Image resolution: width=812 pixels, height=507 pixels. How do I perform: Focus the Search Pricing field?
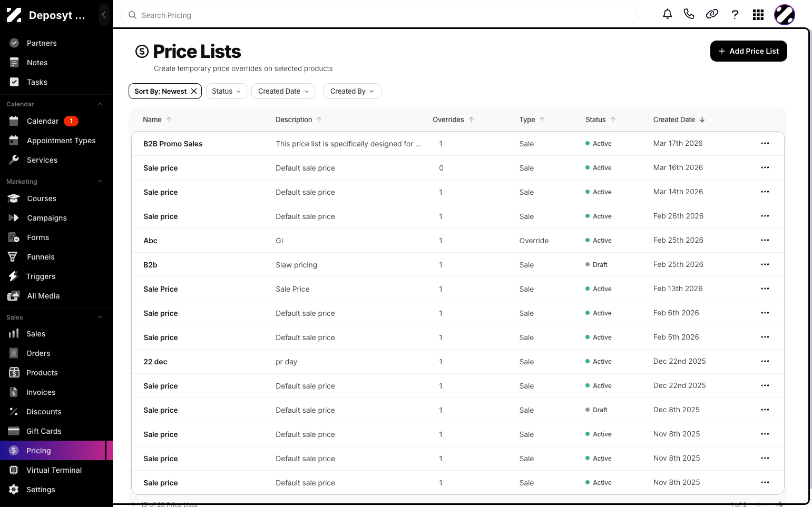pos(379,15)
